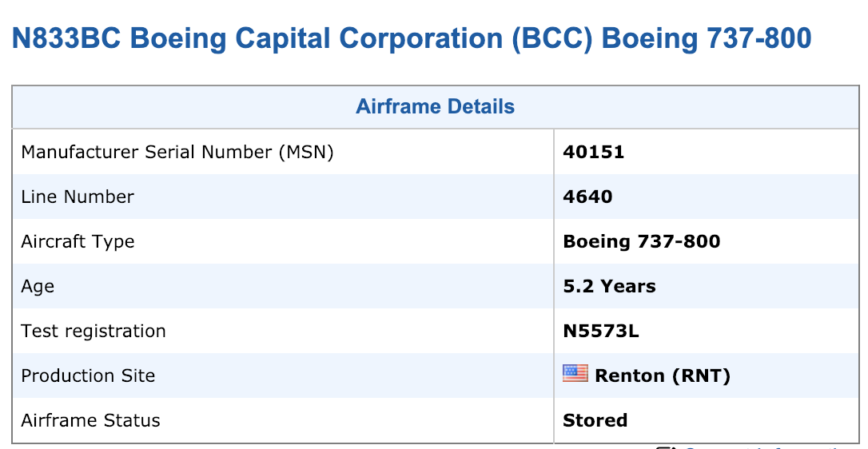The image size is (868, 449).
Task: Click the Age row label
Action: (x=38, y=286)
